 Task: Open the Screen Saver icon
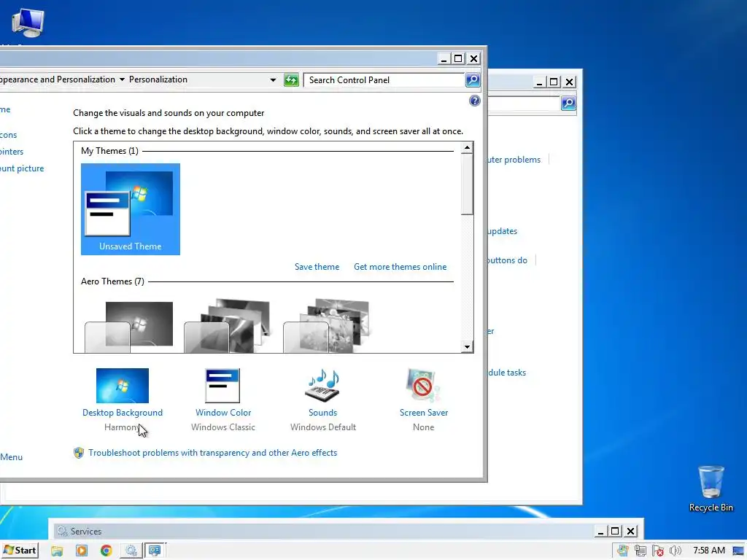tap(423, 386)
